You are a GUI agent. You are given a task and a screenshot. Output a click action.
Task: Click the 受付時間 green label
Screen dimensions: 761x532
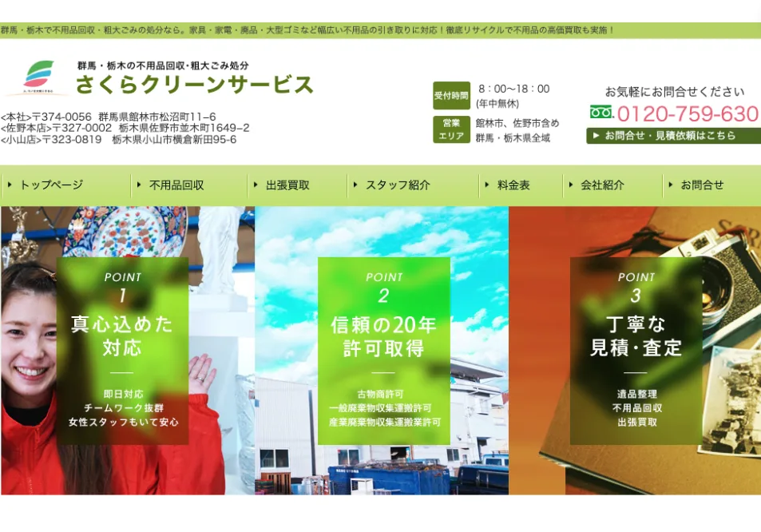coord(451,96)
